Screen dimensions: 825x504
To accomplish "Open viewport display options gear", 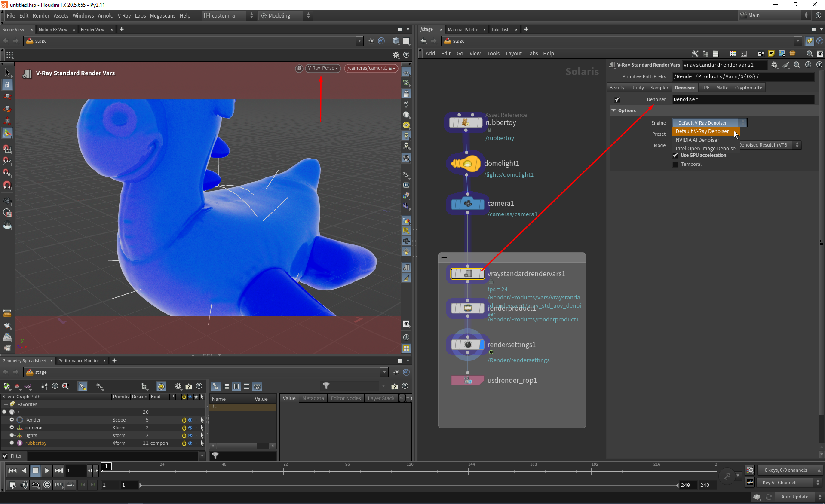I will pyautogui.click(x=396, y=55).
